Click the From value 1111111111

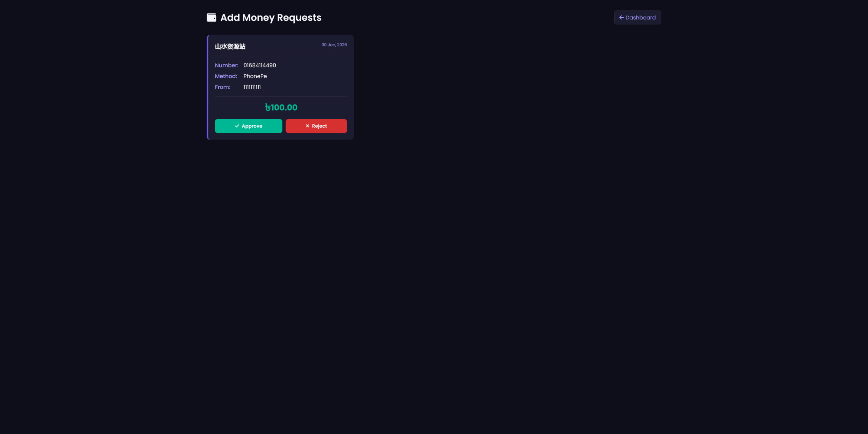pos(252,87)
